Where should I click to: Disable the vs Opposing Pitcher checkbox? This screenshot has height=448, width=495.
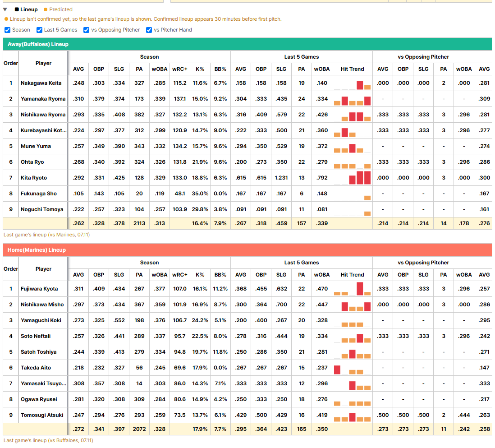[86, 30]
